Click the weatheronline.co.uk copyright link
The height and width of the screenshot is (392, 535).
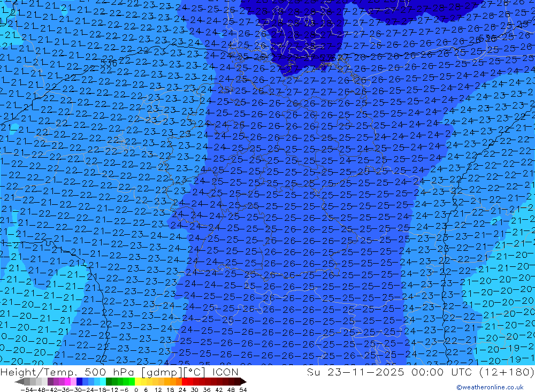point(490,387)
